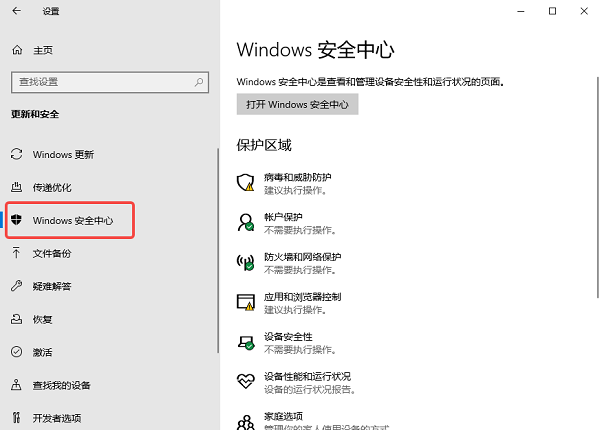The width and height of the screenshot is (600, 430).
Task: Open the 帐户保护 link
Action: pos(283,217)
